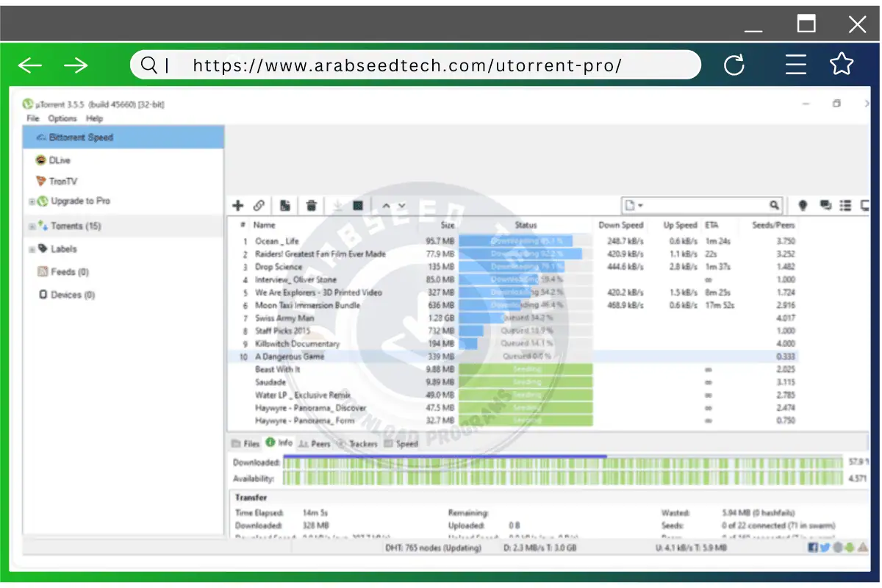Sort the list by the Size column header
The height and width of the screenshot is (588, 882).
pos(447,226)
